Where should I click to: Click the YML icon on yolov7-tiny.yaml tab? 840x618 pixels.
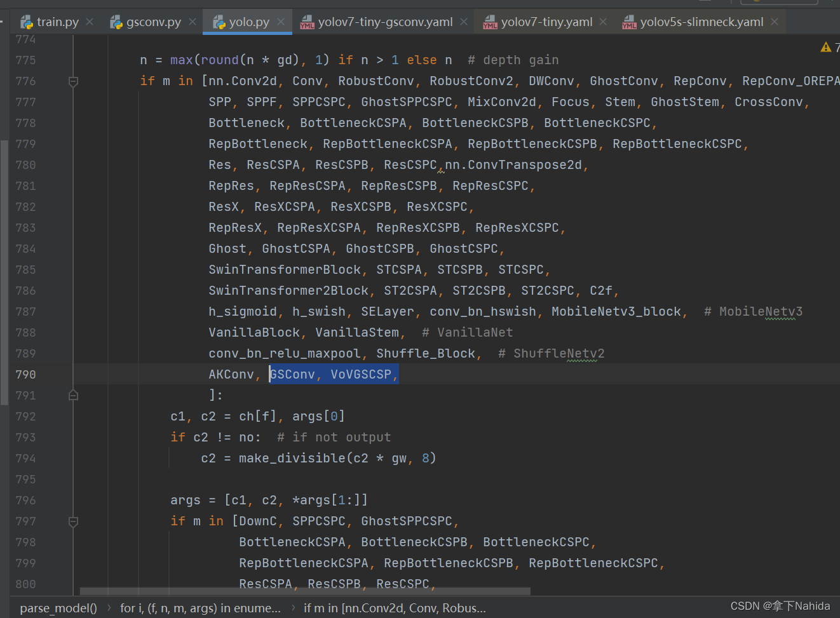(x=490, y=23)
